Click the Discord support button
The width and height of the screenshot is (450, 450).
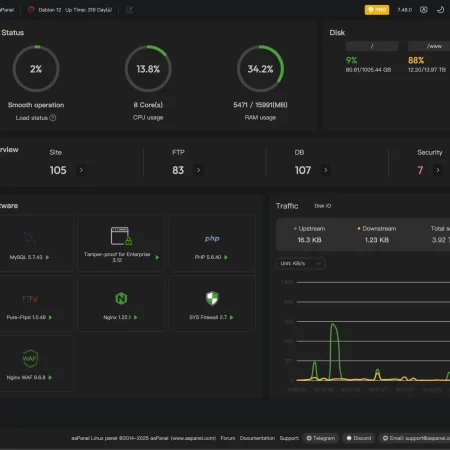(x=359, y=438)
